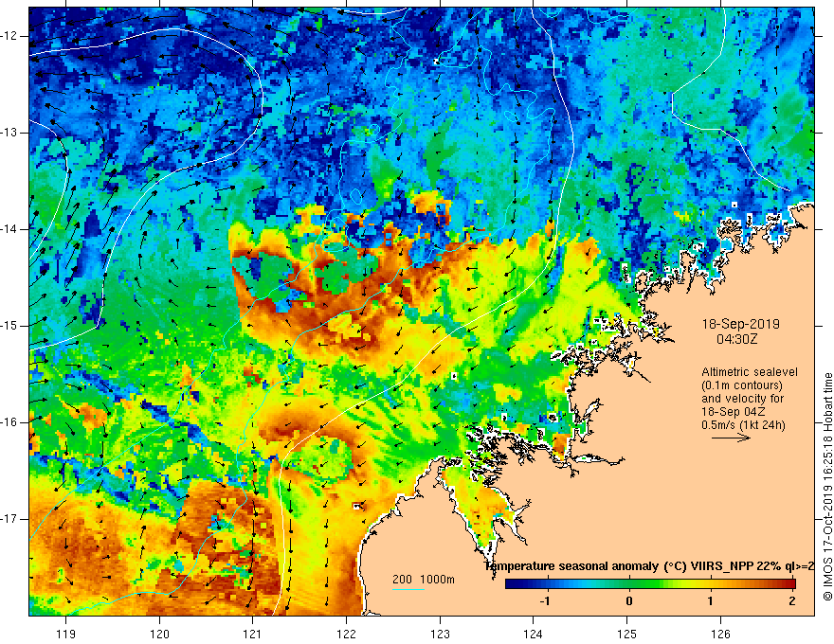Click latitude label -12
This screenshot has width=834, height=644.
point(9,36)
